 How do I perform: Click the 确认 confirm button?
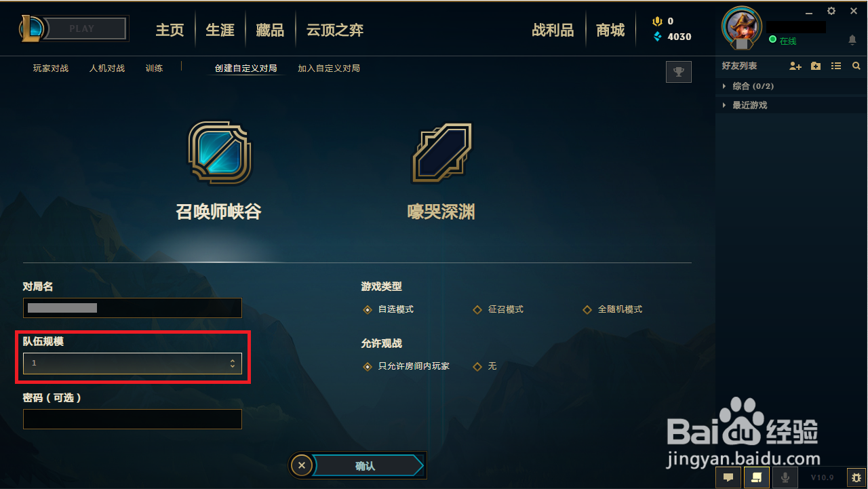tap(365, 466)
